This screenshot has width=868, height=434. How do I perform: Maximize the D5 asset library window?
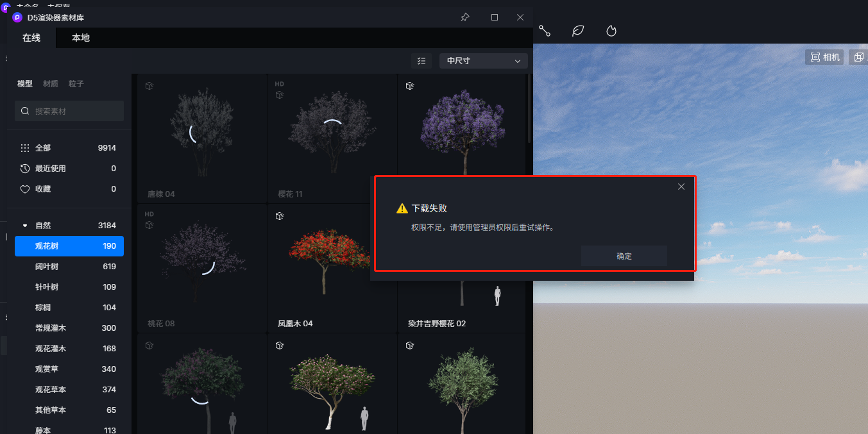pyautogui.click(x=495, y=17)
